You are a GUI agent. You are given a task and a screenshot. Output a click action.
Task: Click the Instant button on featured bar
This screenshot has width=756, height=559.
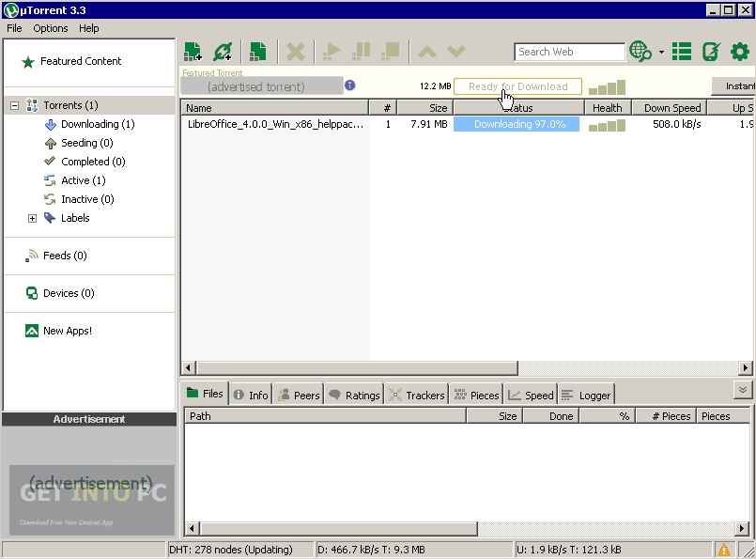coord(733,86)
